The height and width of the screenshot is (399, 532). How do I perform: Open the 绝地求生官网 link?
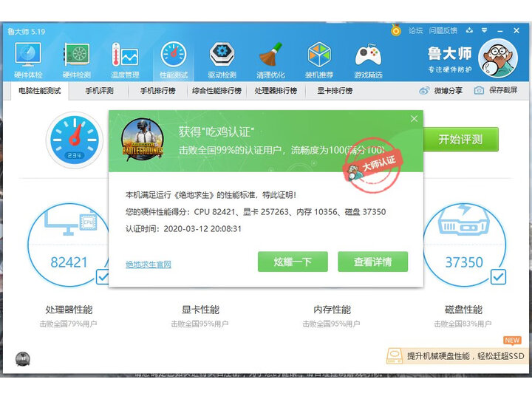pos(149,265)
